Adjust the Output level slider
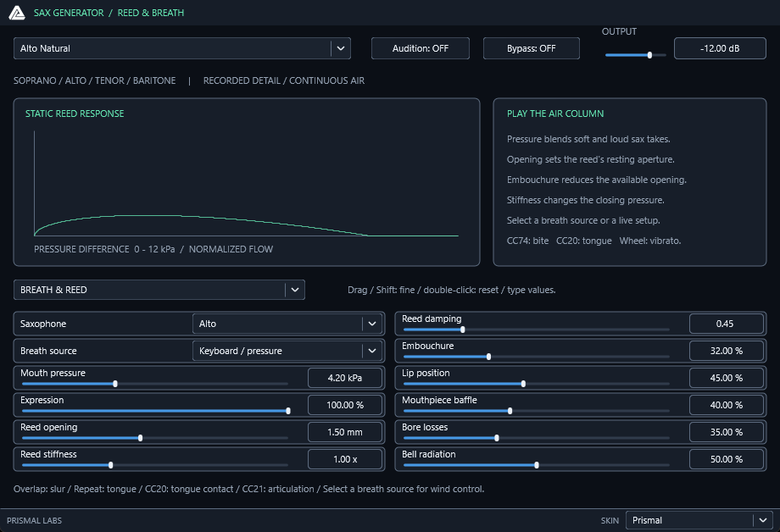 (635, 55)
